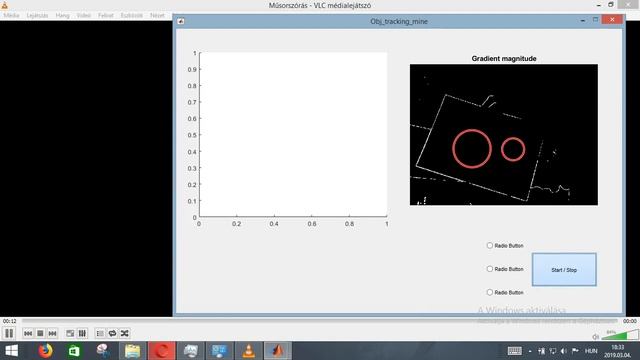Click the Start / Stop button

tap(564, 269)
